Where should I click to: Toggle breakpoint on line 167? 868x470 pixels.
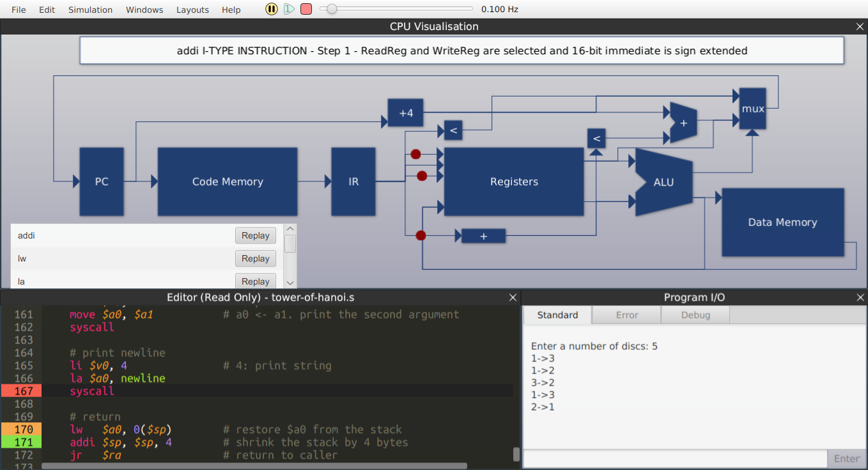click(21, 391)
